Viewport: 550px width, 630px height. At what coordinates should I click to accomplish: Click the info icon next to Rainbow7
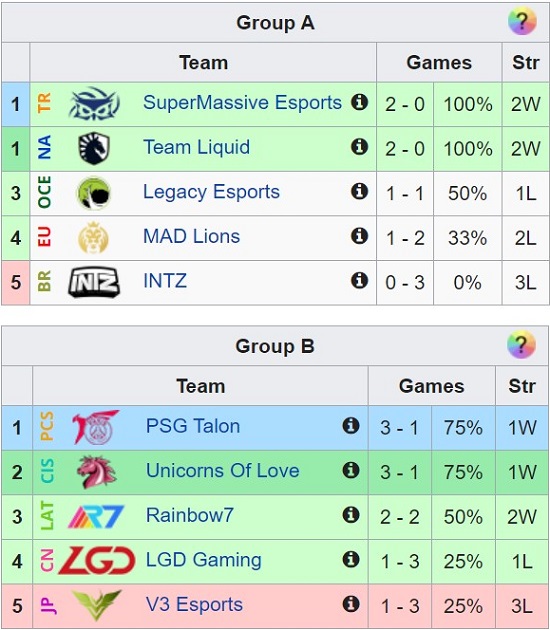pyautogui.click(x=351, y=515)
